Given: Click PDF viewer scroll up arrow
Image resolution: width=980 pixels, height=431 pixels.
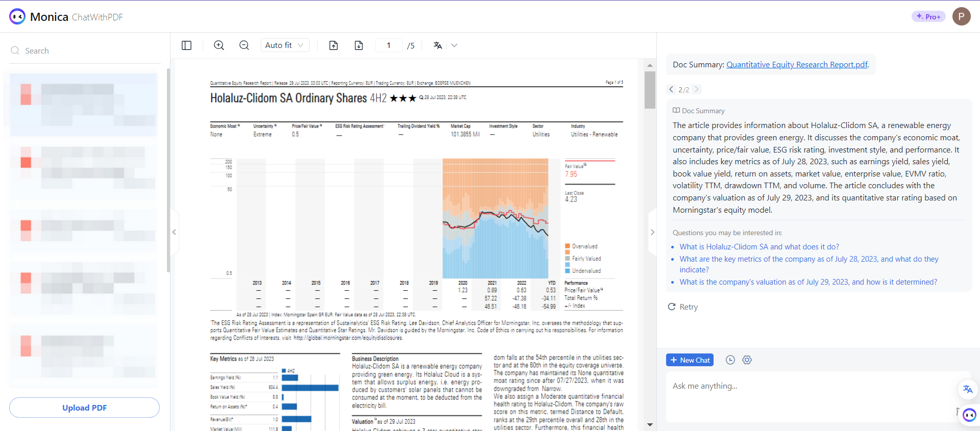Looking at the screenshot, I should tap(650, 65).
